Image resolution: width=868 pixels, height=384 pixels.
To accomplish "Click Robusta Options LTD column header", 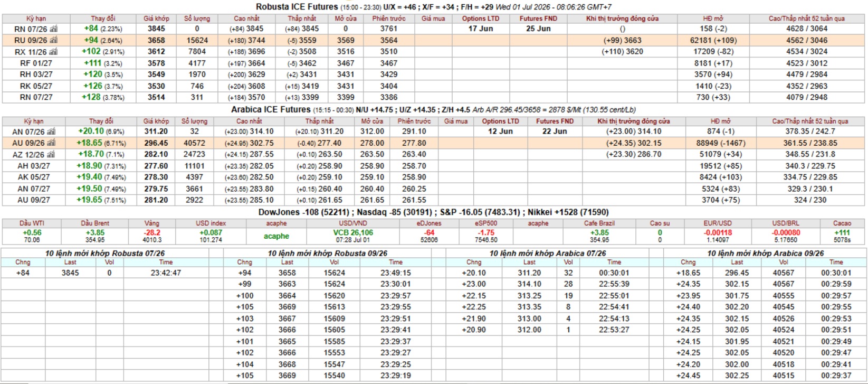I will pos(480,18).
